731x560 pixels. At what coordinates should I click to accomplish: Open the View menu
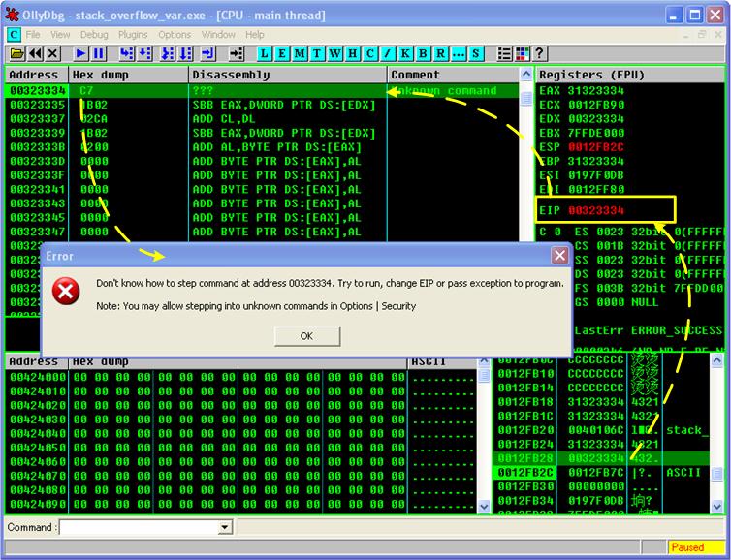[60, 35]
